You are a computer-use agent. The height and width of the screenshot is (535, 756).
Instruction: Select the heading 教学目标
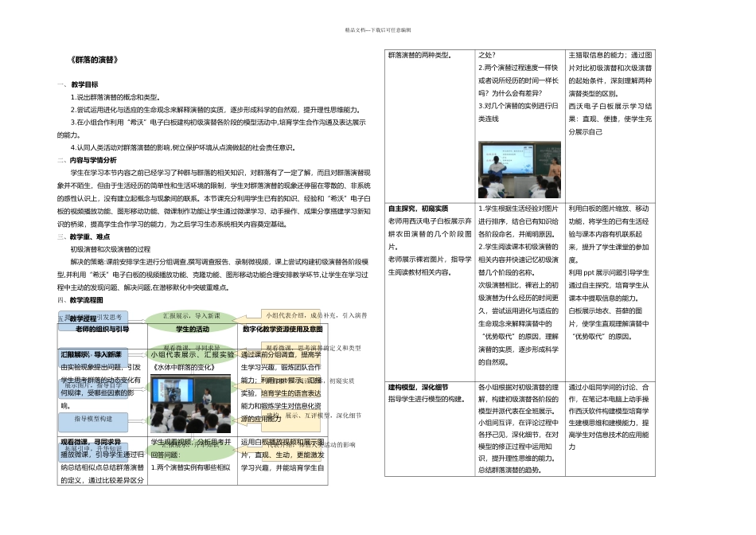point(84,84)
